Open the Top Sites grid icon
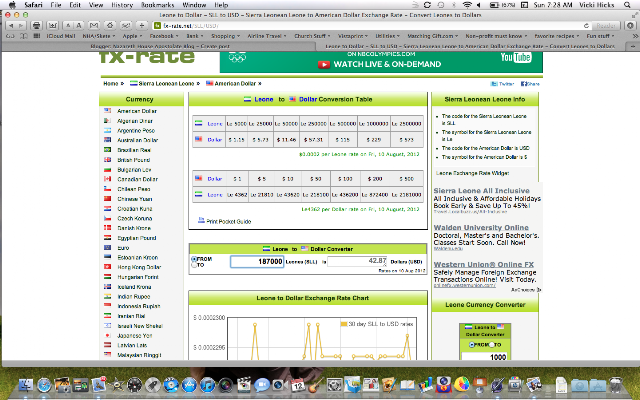The width and height of the screenshot is (640, 400). [x=37, y=36]
